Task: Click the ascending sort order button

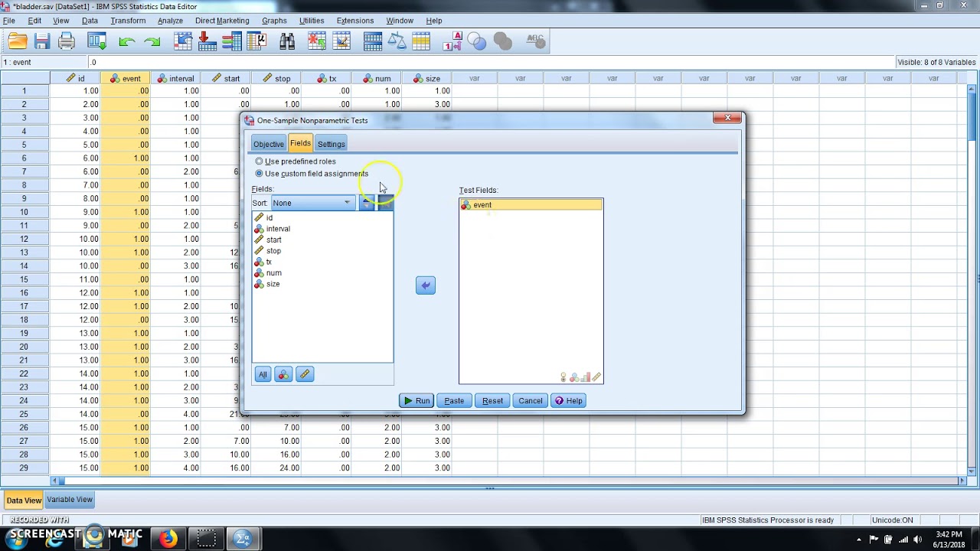Action: (367, 203)
